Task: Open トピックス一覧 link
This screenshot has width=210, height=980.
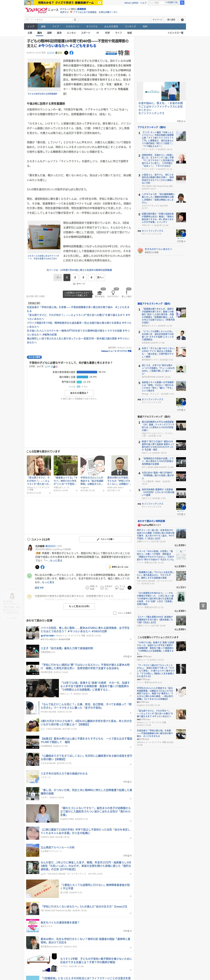Action: [175, 33]
